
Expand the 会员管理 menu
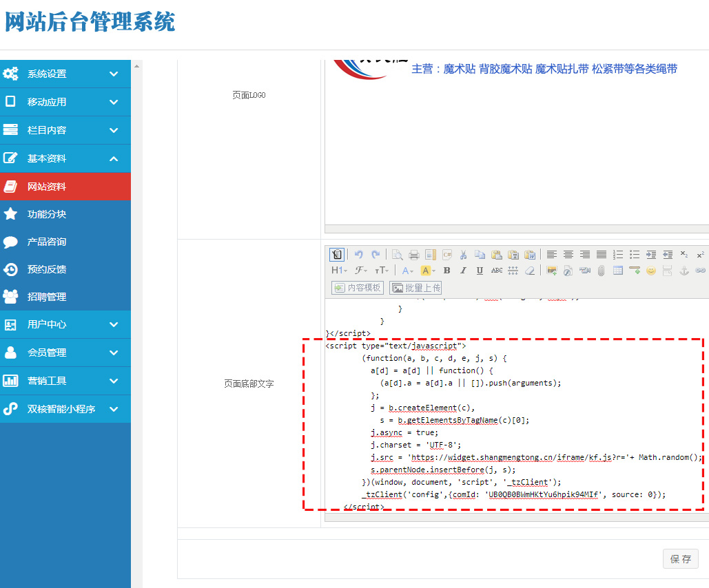tap(65, 353)
